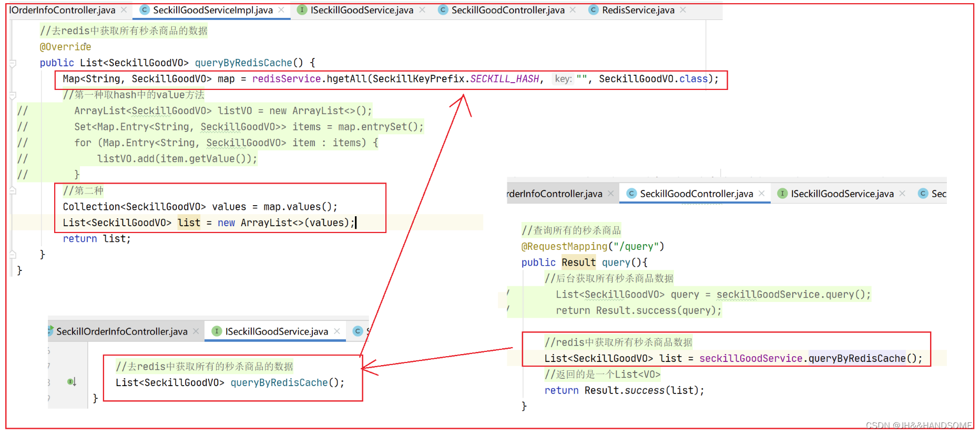Click '"/query"' mapping string
Image resolution: width=980 pixels, height=434 pixels.
click(x=636, y=246)
